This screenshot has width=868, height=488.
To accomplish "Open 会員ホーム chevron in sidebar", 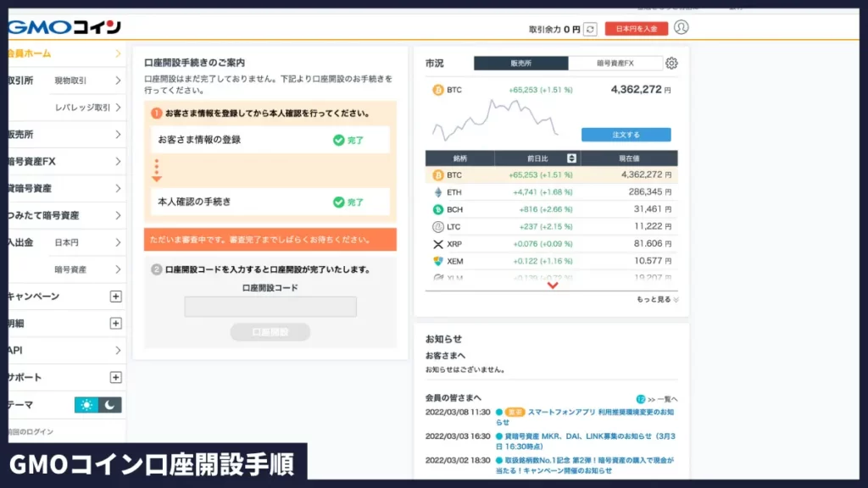I will [x=118, y=53].
